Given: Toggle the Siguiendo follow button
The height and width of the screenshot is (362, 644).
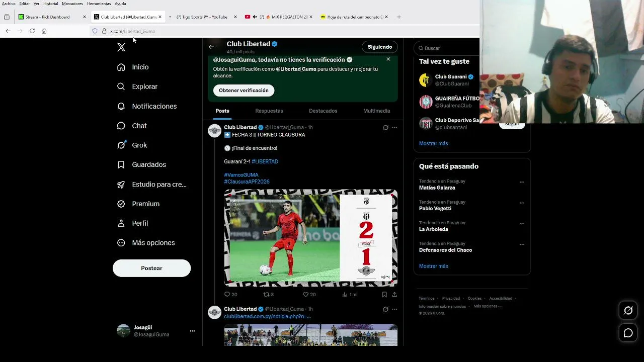Looking at the screenshot, I should (380, 47).
